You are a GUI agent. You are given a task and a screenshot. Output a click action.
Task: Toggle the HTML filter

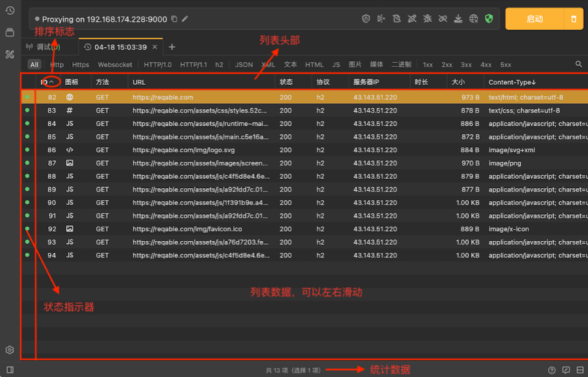click(314, 64)
